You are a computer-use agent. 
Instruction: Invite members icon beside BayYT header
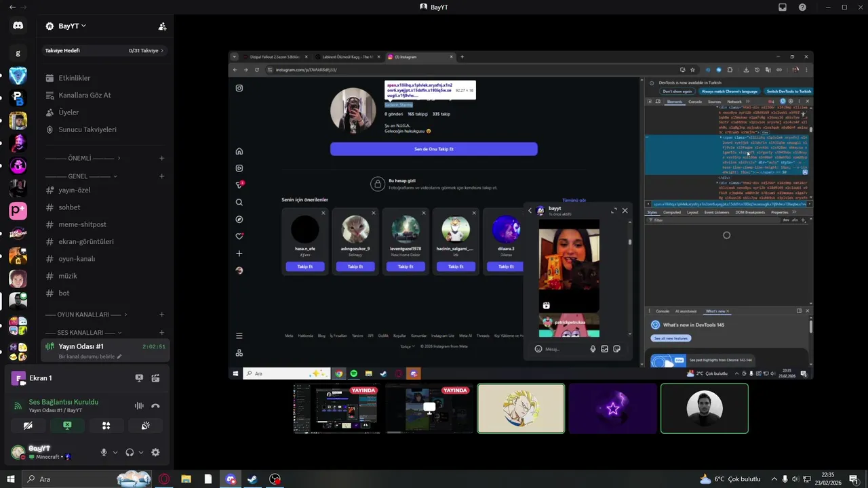[162, 26]
